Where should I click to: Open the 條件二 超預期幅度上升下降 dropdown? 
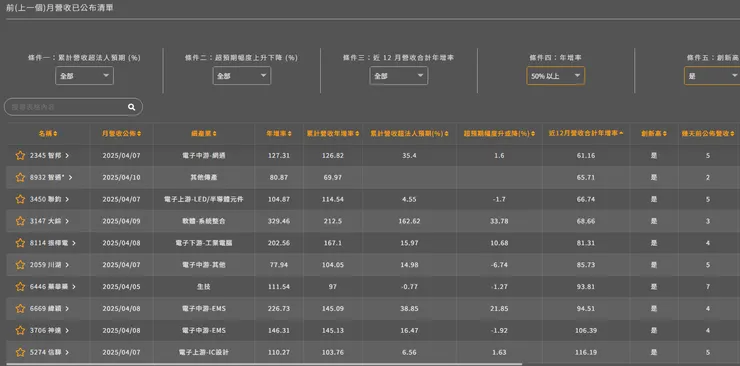point(242,76)
